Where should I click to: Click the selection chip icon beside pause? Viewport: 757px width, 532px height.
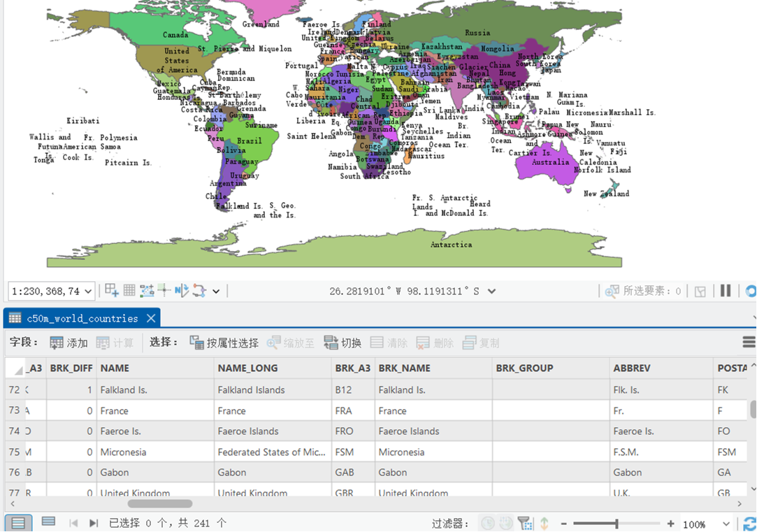tap(700, 291)
